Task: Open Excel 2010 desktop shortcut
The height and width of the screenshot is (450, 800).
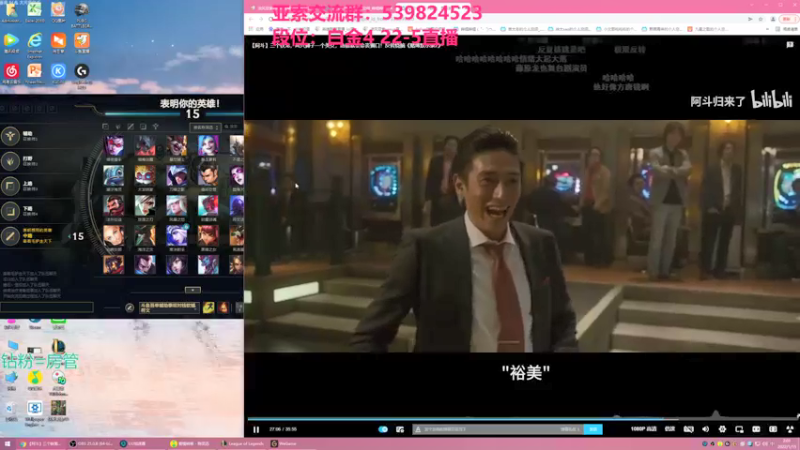Action: 34,12
